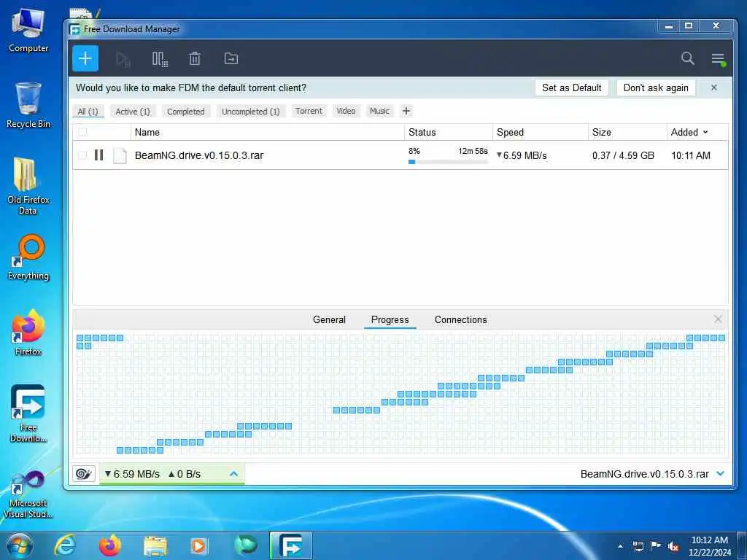Screen dimensions: 747x560
Task: Collapse the bottom details panel chevron
Action: (x=720, y=474)
